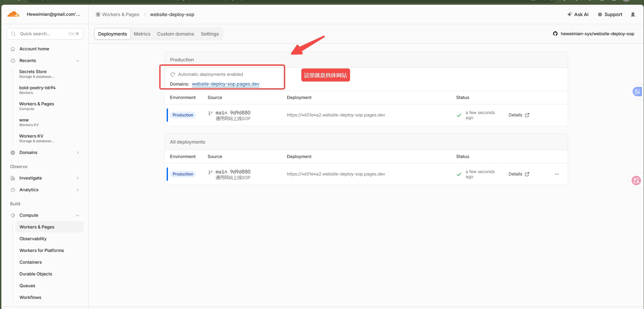Collapse the Compute section chevron
This screenshot has width=644, height=309.
pos(78,215)
